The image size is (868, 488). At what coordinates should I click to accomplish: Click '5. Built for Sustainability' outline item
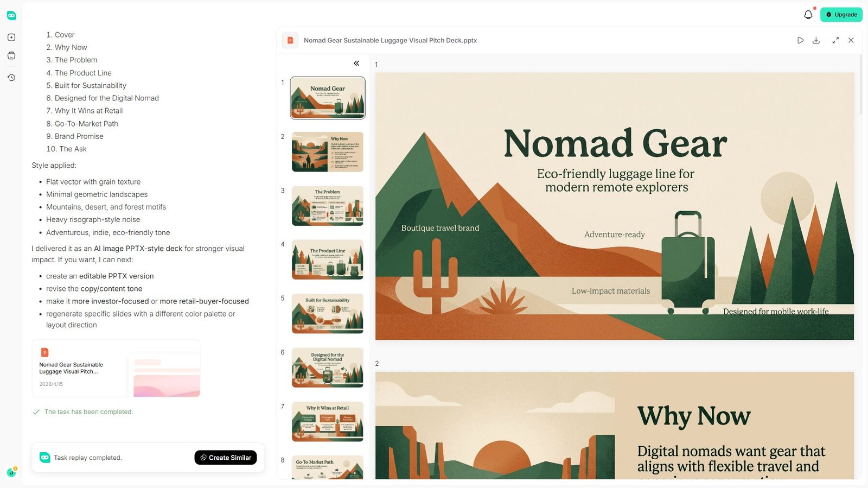click(86, 85)
